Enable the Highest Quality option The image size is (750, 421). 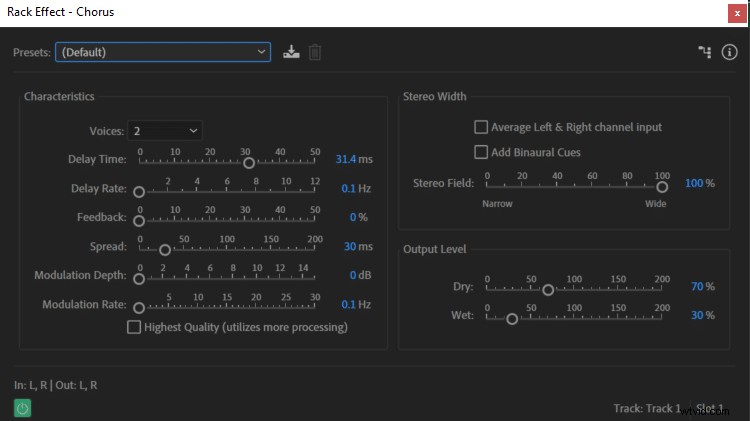[134, 327]
